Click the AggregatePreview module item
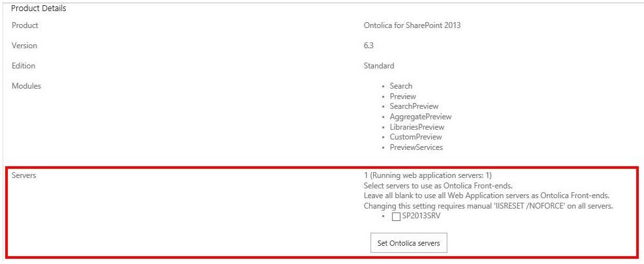Image resolution: width=644 pixels, height=264 pixels. pyautogui.click(x=421, y=117)
